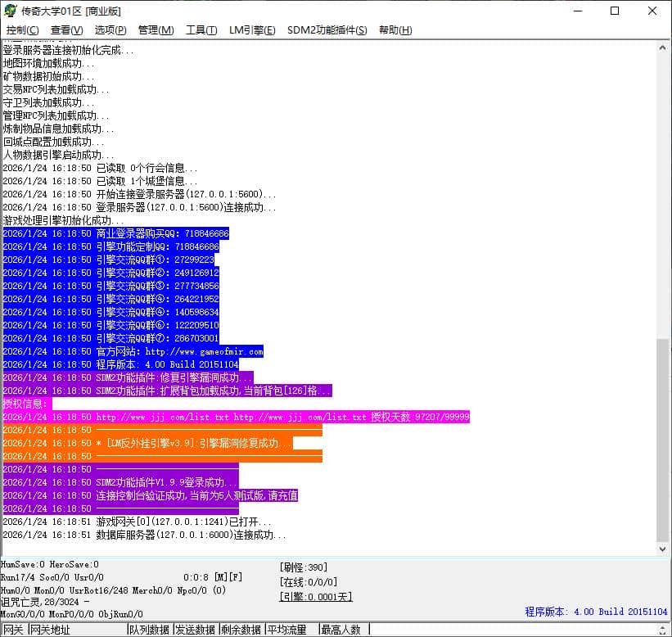Click the 交易NPC列表加载成功 log line
This screenshot has height=637, width=672.
point(56,89)
